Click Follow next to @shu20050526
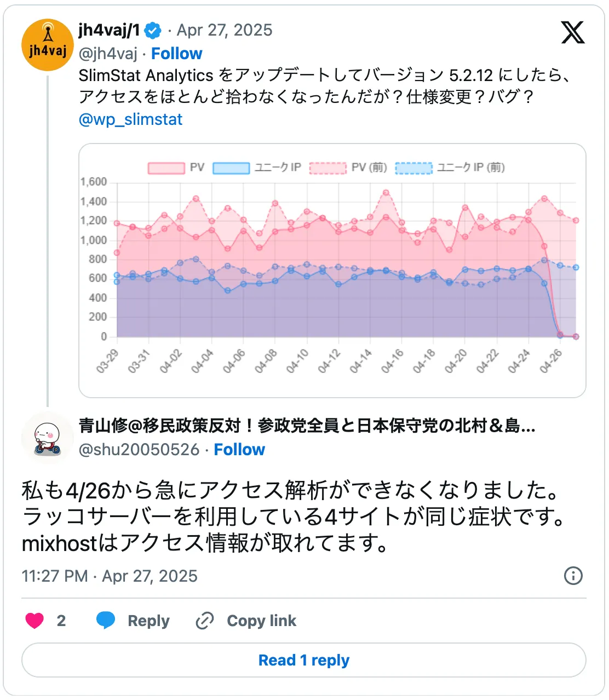This screenshot has height=700, width=609. [x=239, y=449]
